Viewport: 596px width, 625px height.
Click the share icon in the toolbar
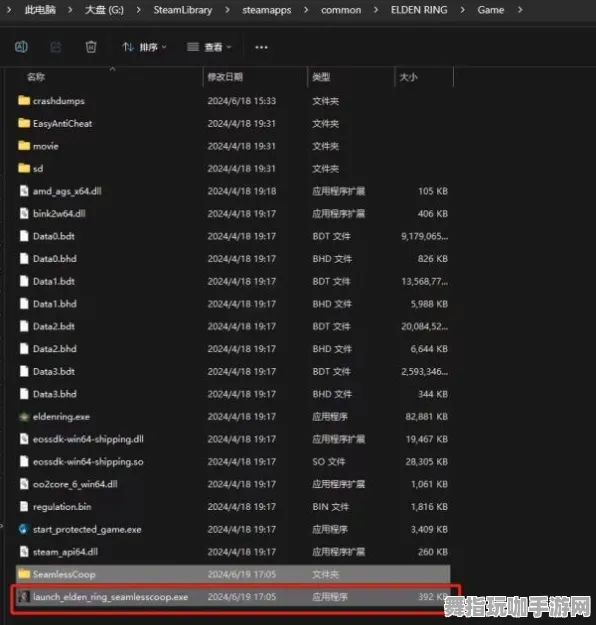point(56,47)
